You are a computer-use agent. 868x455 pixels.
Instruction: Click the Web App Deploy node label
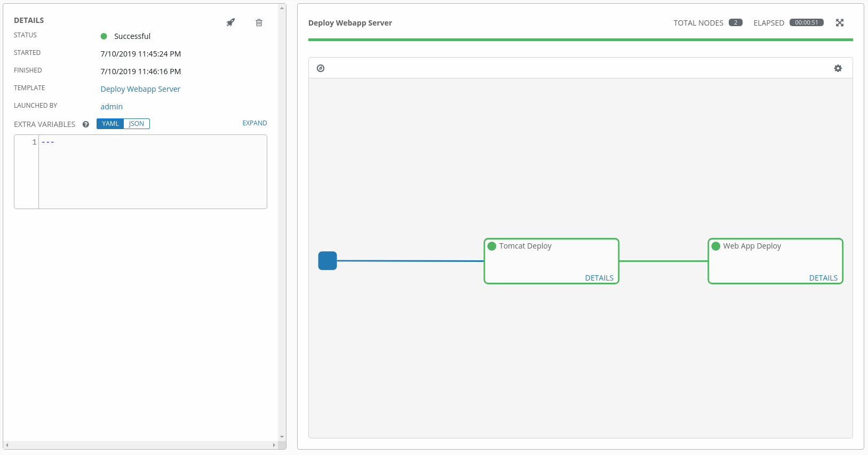pyautogui.click(x=752, y=246)
